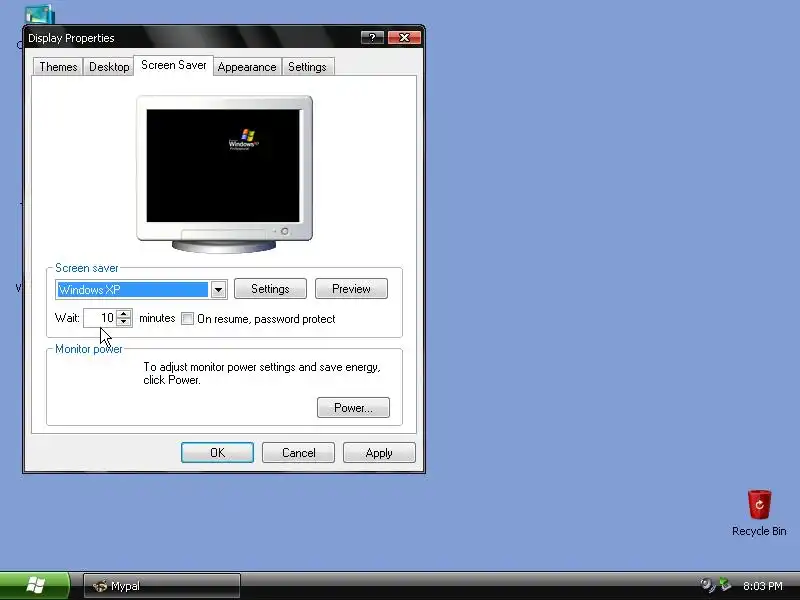Confirm with the OK button
Viewport: 800px width, 600px height.
(217, 453)
